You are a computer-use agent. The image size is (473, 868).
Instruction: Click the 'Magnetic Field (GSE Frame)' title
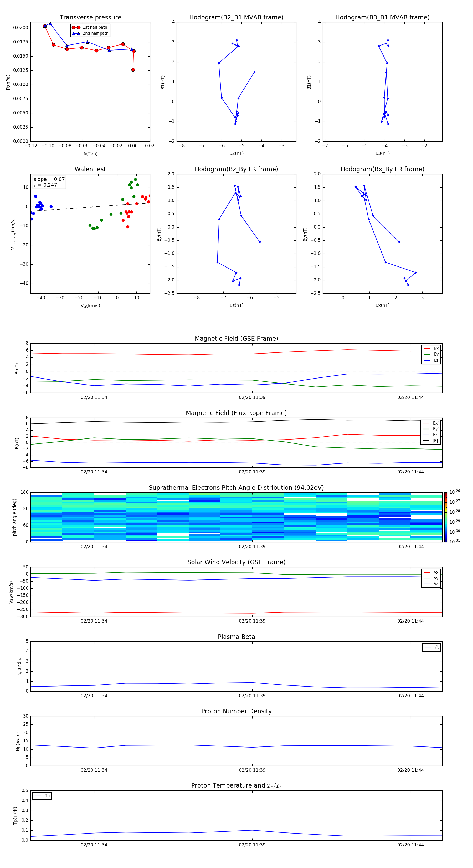pos(236,339)
